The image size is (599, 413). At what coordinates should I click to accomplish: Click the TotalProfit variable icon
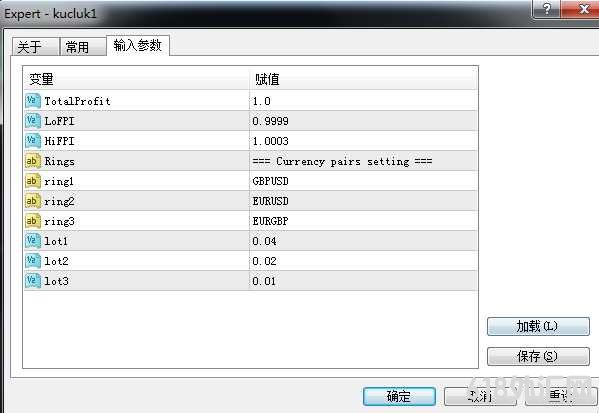coord(33,101)
